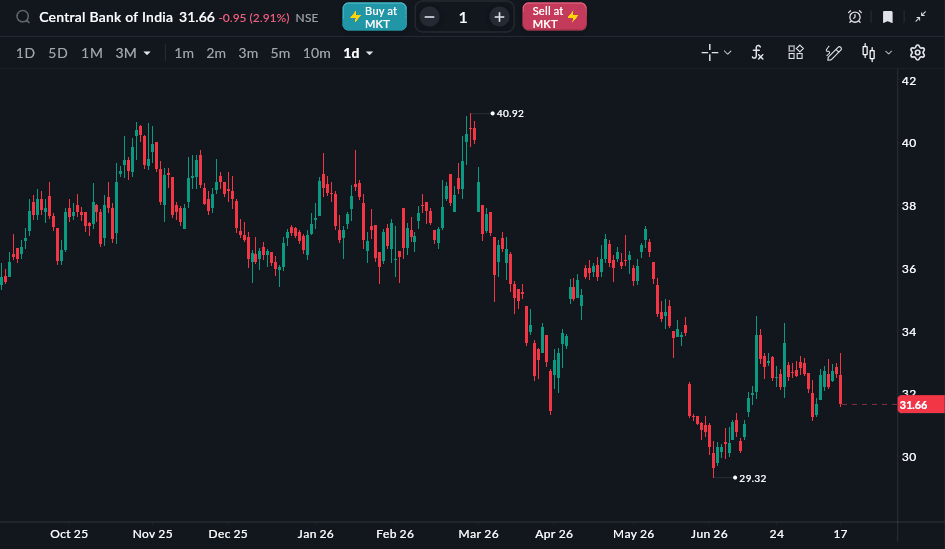Click the Jun 26 date label
This screenshot has width=945, height=549.
(709, 534)
